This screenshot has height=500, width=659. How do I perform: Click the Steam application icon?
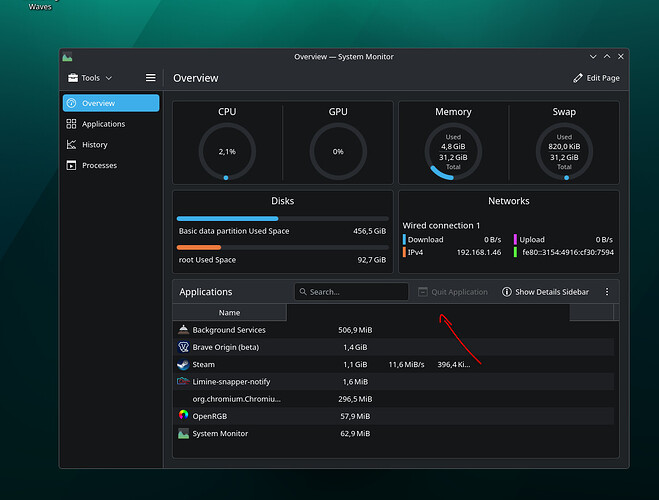coord(183,365)
